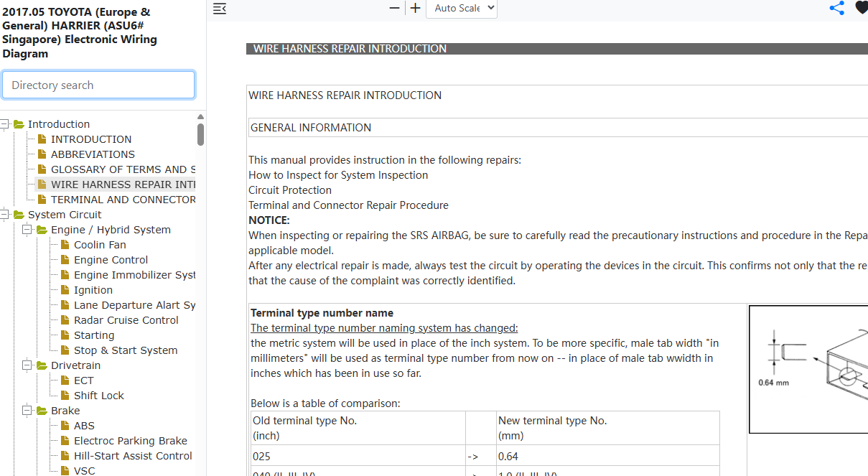
Task: Collapse the Brake folder
Action: pos(27,411)
